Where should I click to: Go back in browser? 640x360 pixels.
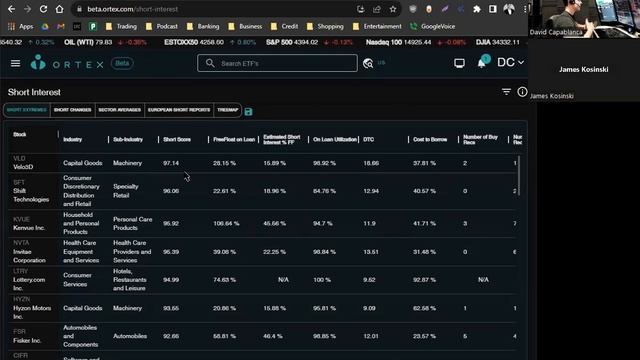point(11,9)
